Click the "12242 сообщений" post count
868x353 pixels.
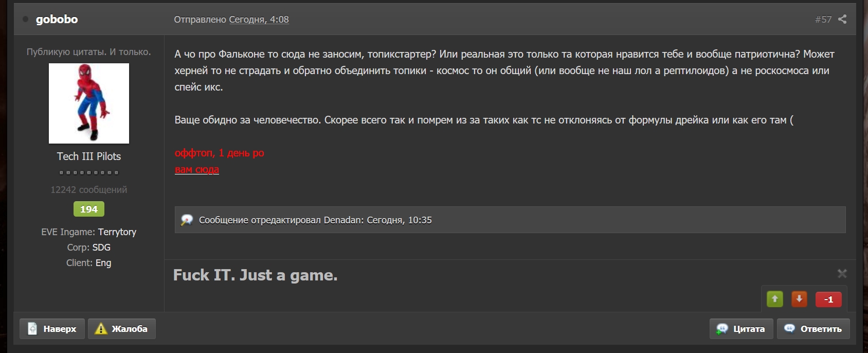point(89,190)
